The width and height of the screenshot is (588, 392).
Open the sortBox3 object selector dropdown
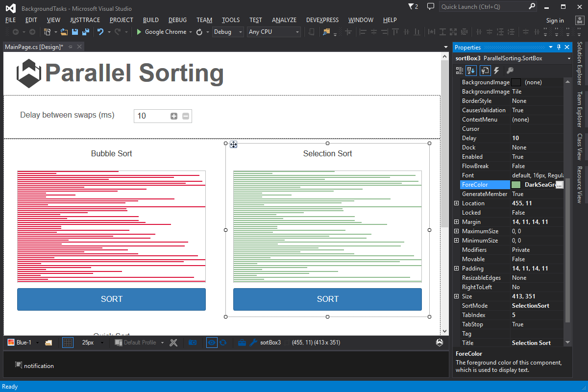[569, 58]
